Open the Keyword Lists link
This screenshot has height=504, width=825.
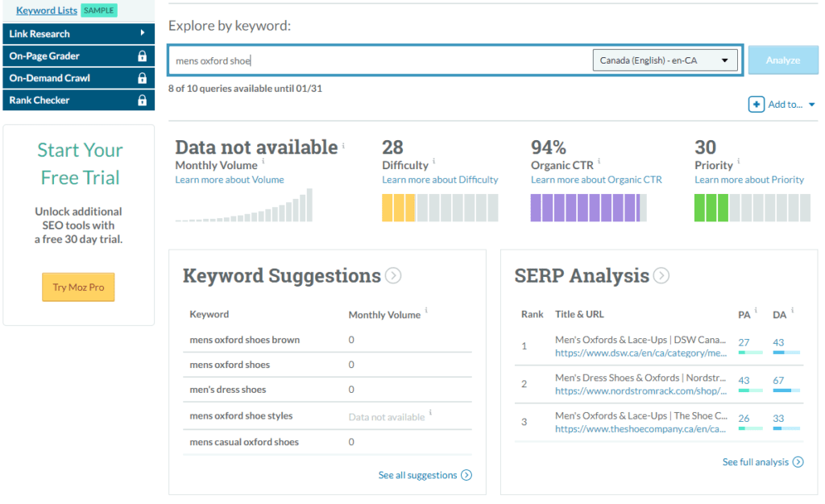pyautogui.click(x=47, y=10)
